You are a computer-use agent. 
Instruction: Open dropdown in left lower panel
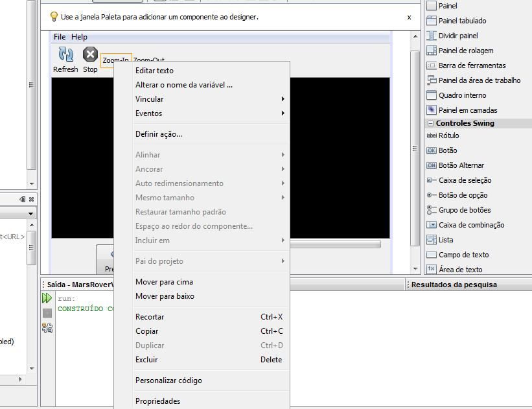(31, 214)
